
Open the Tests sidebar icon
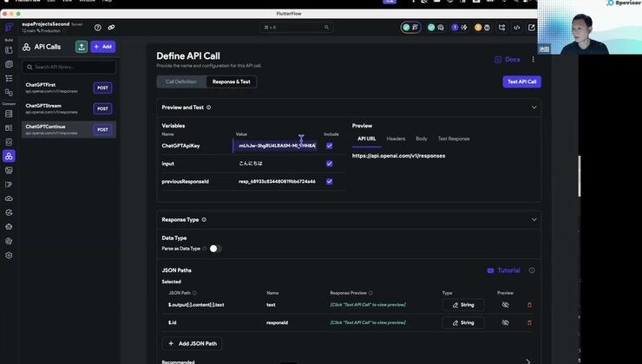tap(9, 212)
